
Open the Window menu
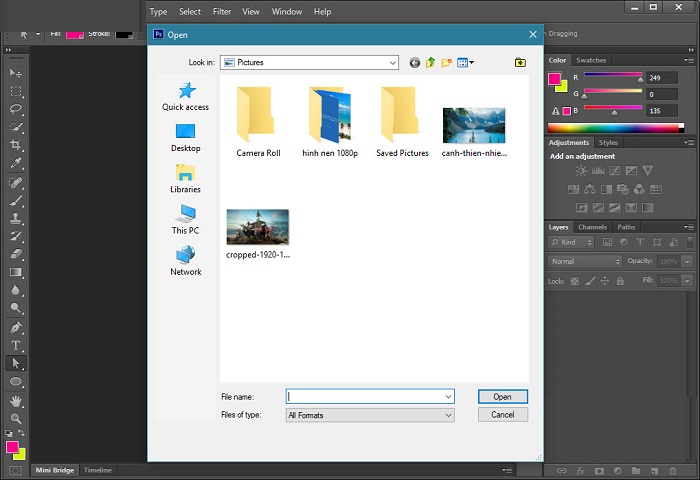(x=287, y=12)
